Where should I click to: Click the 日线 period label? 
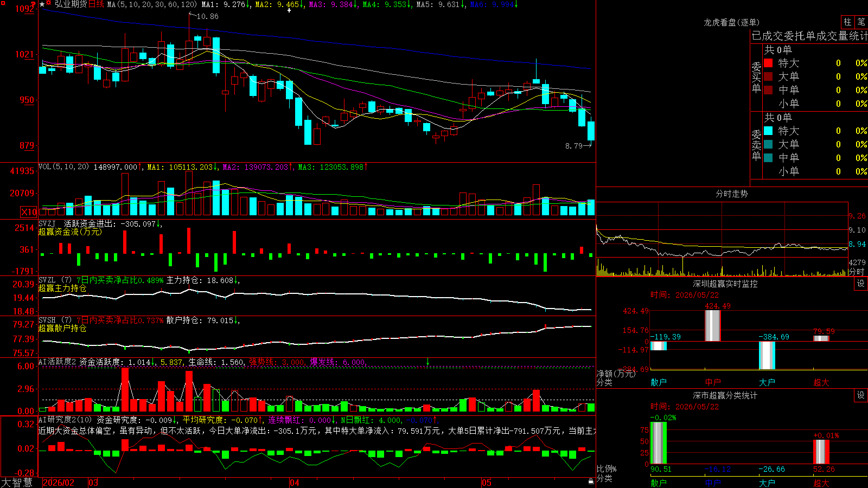[x=96, y=4]
